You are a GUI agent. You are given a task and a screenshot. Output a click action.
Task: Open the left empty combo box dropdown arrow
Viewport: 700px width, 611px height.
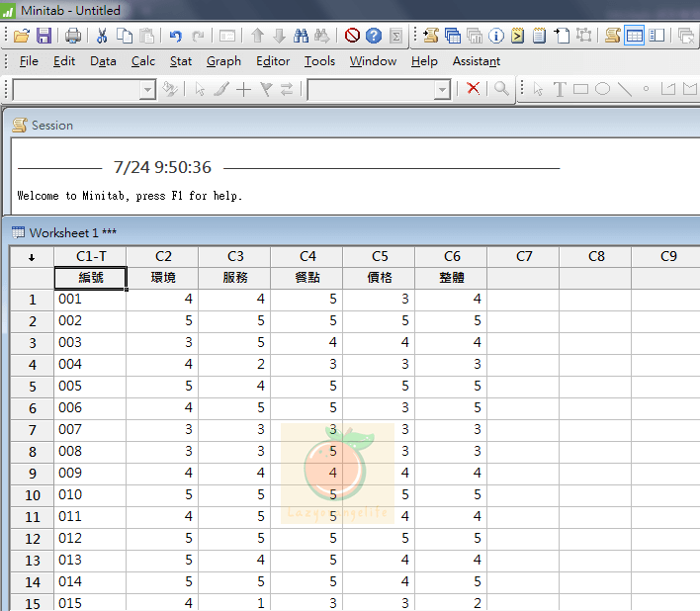[x=147, y=90]
